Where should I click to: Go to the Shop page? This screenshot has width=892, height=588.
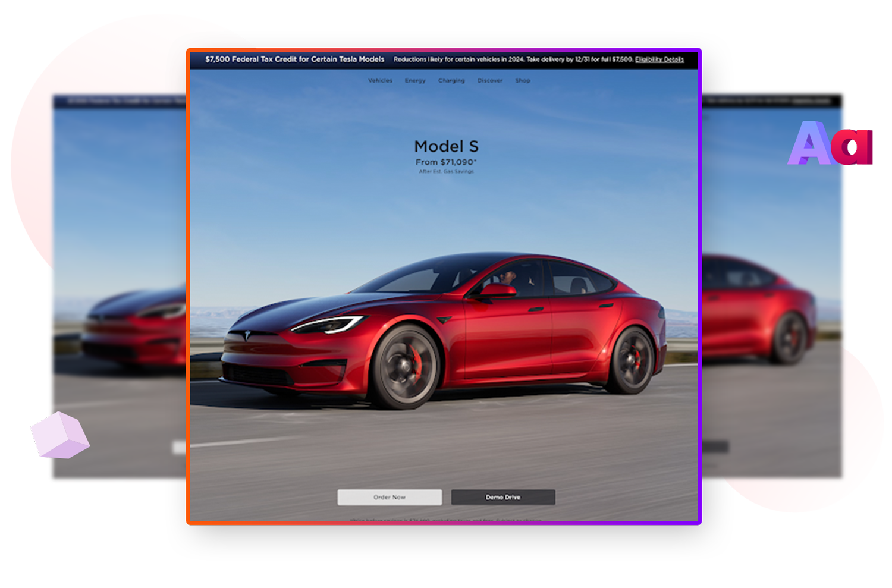(x=523, y=81)
